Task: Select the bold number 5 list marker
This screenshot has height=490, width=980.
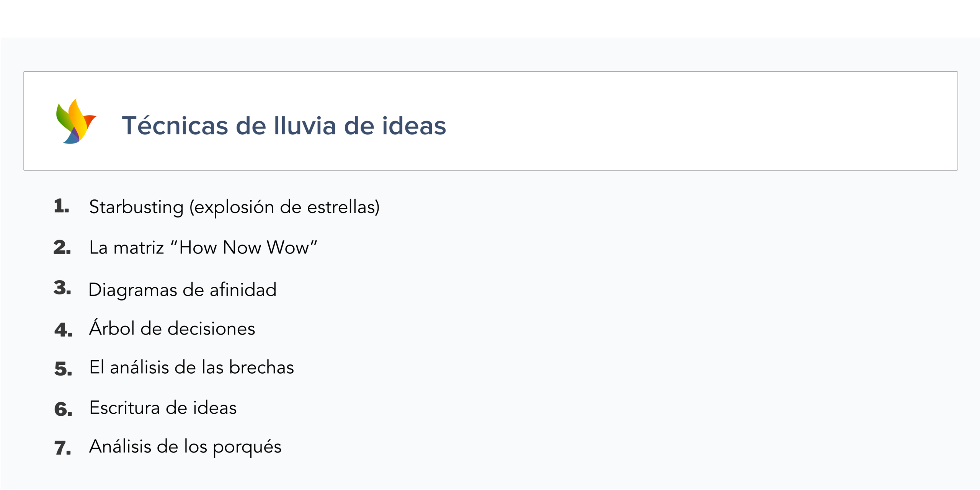Action: point(63,369)
